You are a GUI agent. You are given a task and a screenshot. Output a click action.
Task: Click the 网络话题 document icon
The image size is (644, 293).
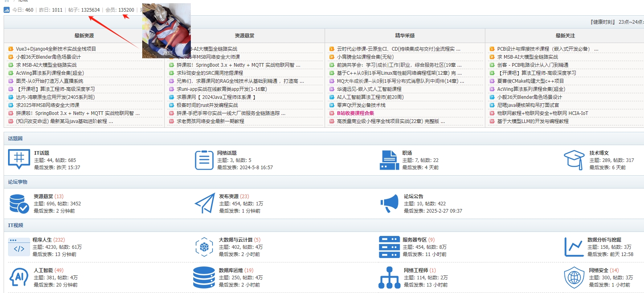[x=204, y=160]
